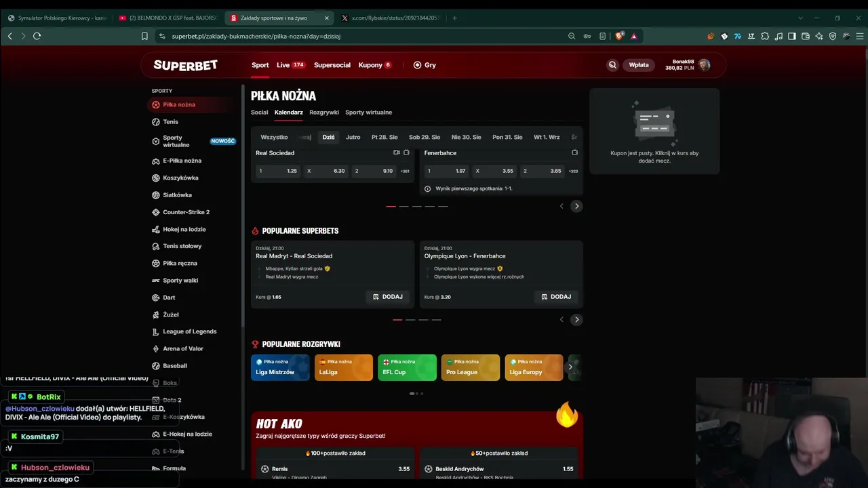This screenshot has height=488, width=868.
Task: Click the Wpłata deposit button
Action: pyautogui.click(x=639, y=65)
